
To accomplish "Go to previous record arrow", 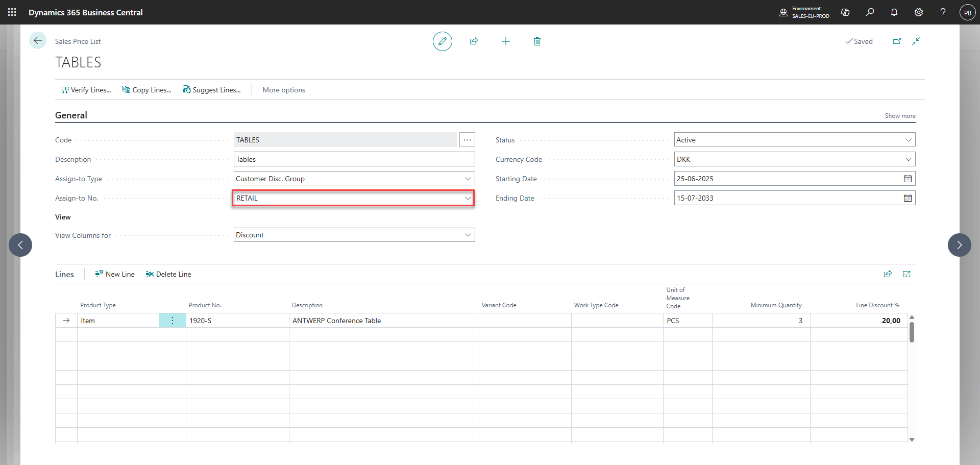I will (x=20, y=245).
